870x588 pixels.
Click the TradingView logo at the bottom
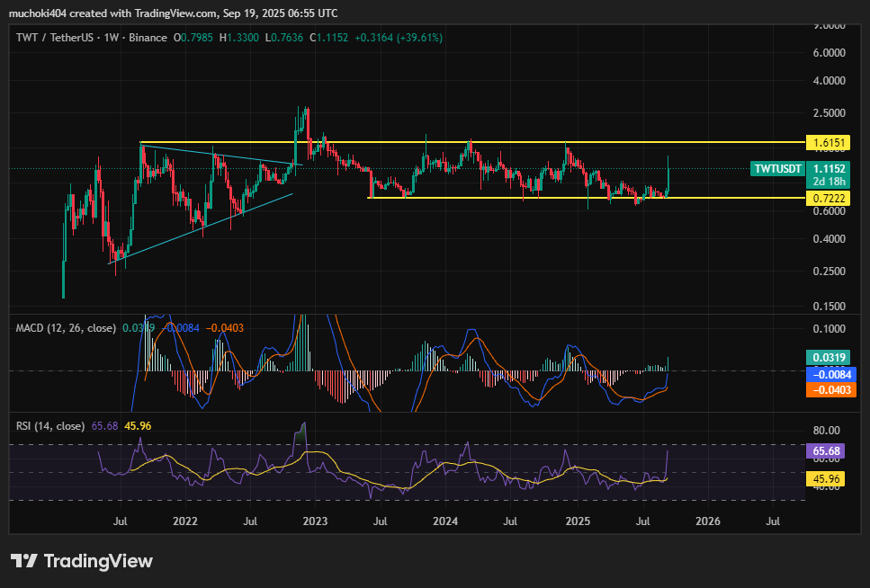(82, 561)
